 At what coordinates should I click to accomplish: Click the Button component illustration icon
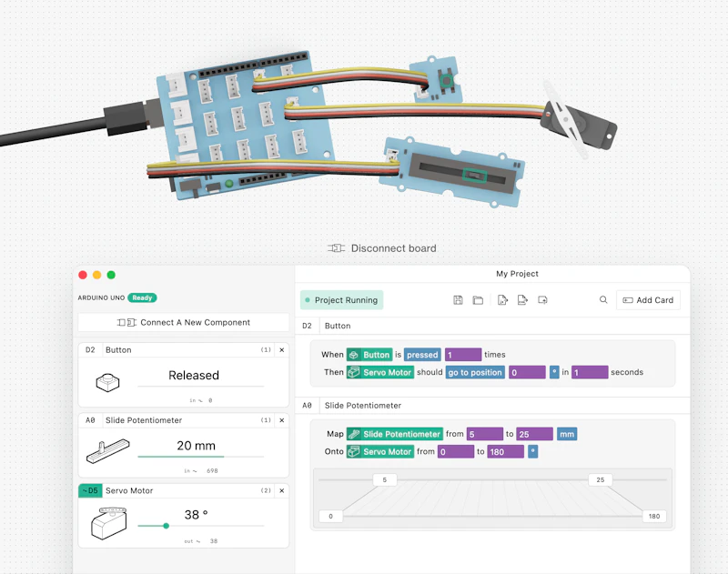107,383
